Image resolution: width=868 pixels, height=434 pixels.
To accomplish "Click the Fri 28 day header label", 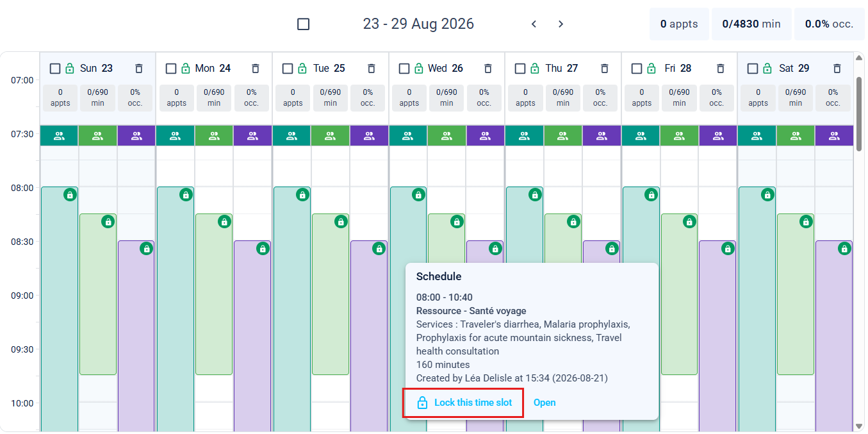I will 678,69.
